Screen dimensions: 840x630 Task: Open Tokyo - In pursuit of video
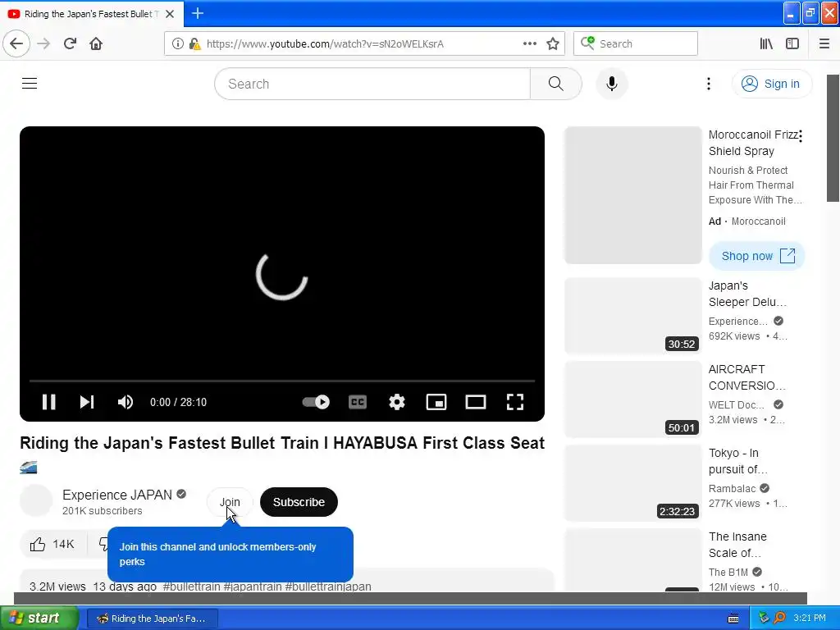[x=737, y=461]
